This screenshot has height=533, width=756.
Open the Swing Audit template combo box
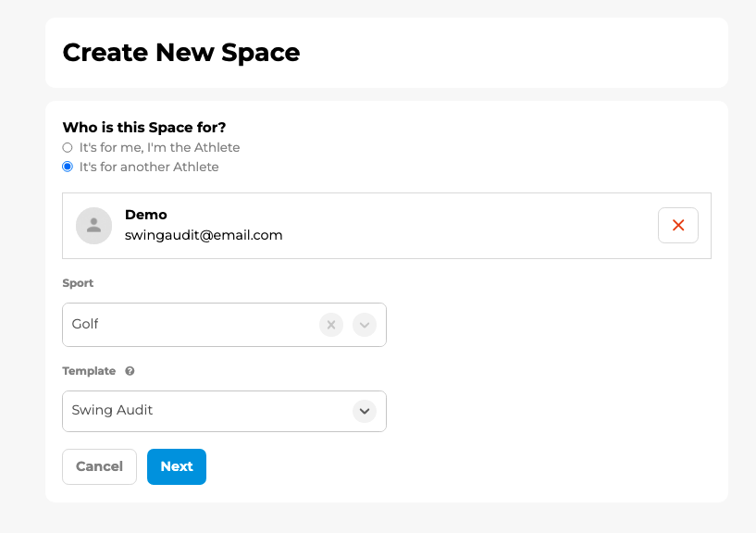(x=224, y=411)
